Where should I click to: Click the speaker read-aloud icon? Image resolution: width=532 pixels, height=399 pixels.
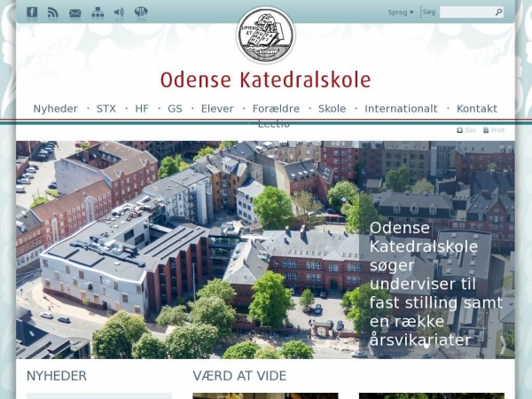[x=119, y=12]
